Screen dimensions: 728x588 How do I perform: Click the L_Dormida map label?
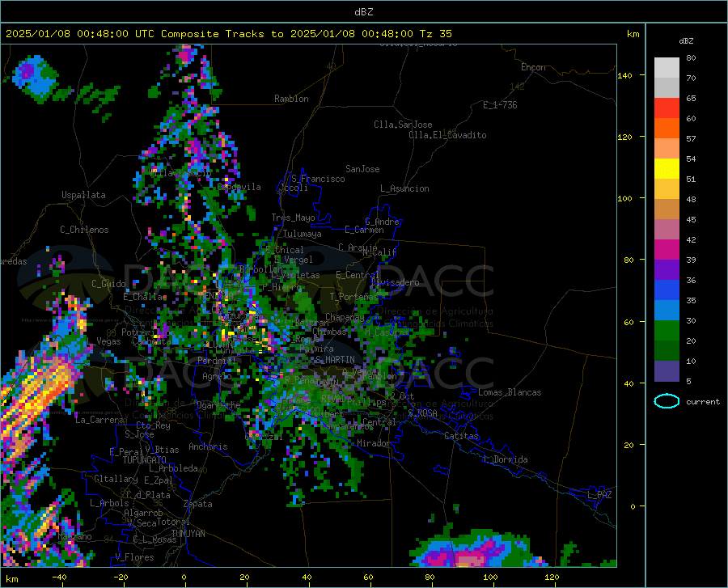pyautogui.click(x=505, y=459)
